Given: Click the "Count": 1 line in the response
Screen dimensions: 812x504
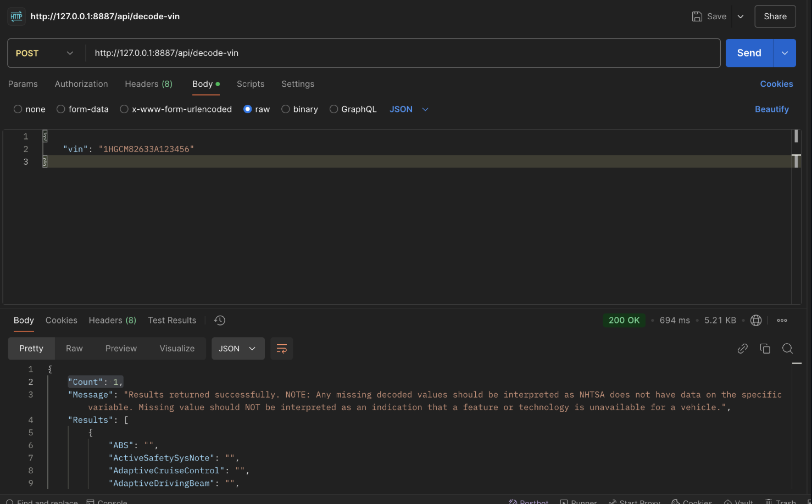Looking at the screenshot, I should 96,382.
